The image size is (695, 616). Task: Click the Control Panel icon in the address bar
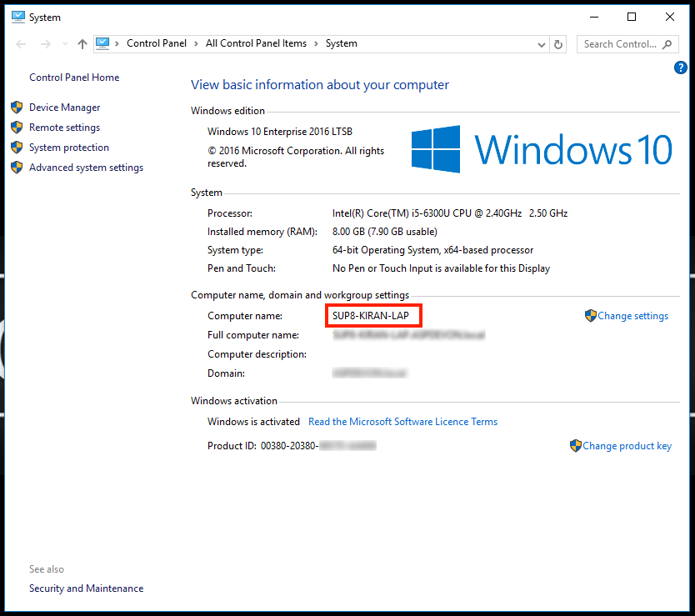click(x=102, y=43)
